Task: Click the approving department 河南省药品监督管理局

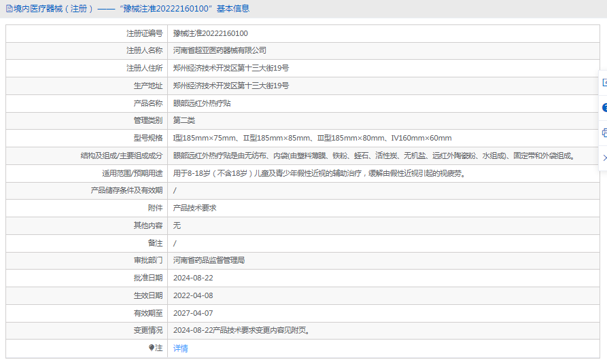Action: (x=209, y=260)
